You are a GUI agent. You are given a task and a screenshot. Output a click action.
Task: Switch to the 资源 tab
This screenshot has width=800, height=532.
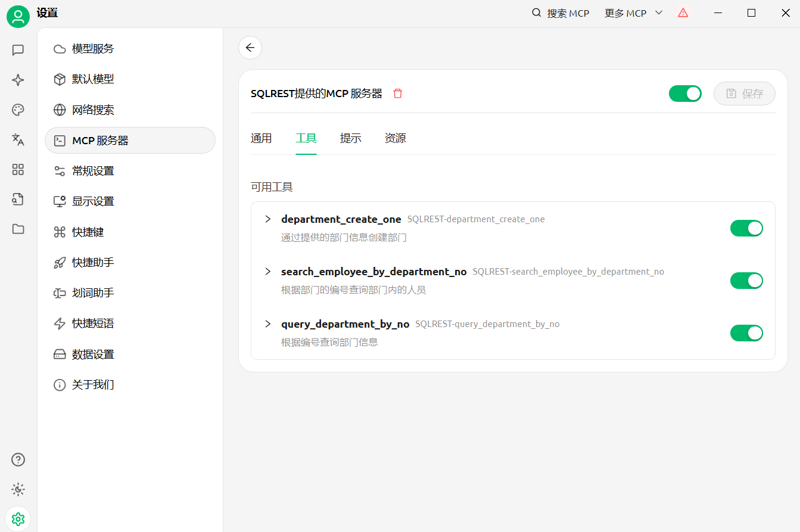[x=396, y=138]
